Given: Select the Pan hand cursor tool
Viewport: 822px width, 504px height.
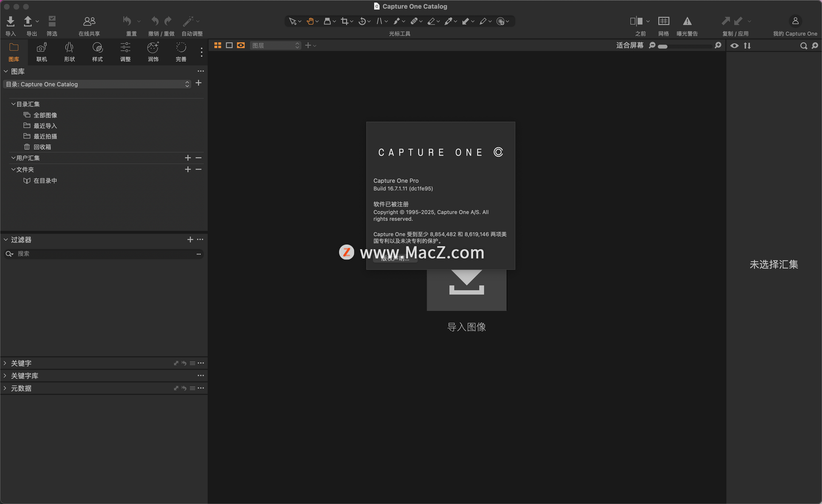Looking at the screenshot, I should pyautogui.click(x=310, y=21).
